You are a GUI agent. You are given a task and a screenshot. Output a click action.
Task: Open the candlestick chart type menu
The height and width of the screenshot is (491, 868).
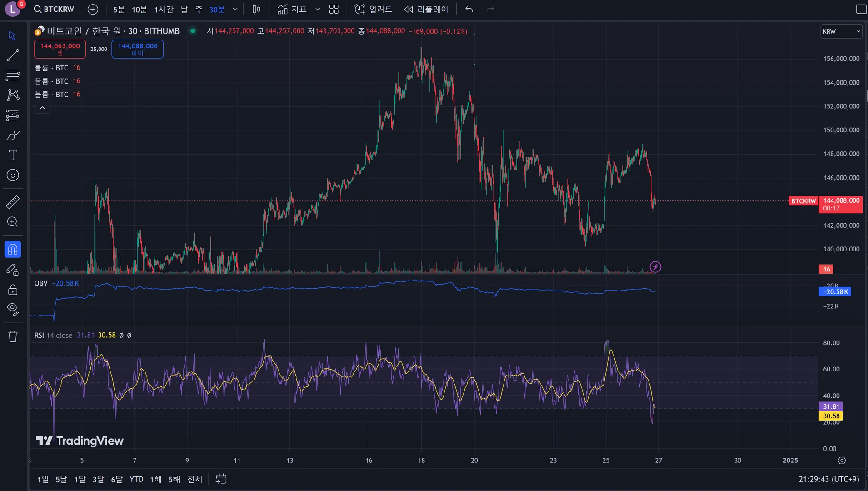[x=256, y=9]
